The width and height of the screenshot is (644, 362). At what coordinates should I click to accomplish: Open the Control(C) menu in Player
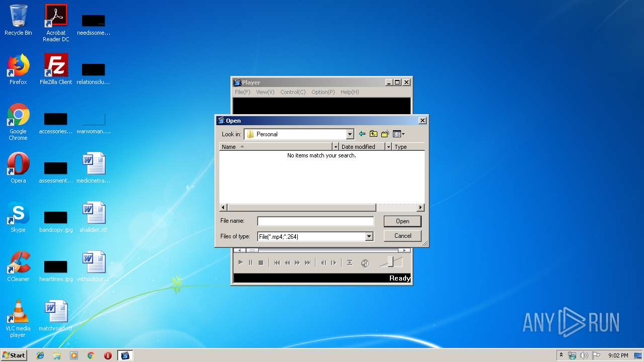pos(293,92)
